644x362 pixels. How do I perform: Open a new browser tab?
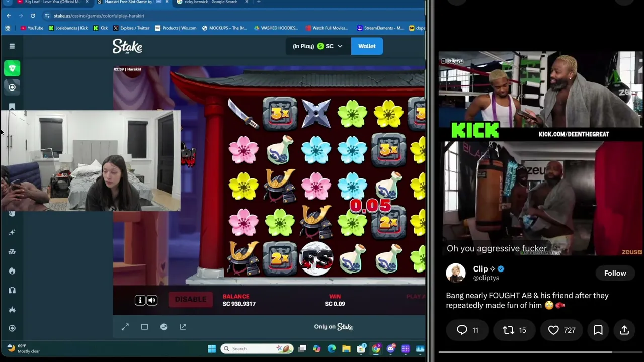click(259, 2)
